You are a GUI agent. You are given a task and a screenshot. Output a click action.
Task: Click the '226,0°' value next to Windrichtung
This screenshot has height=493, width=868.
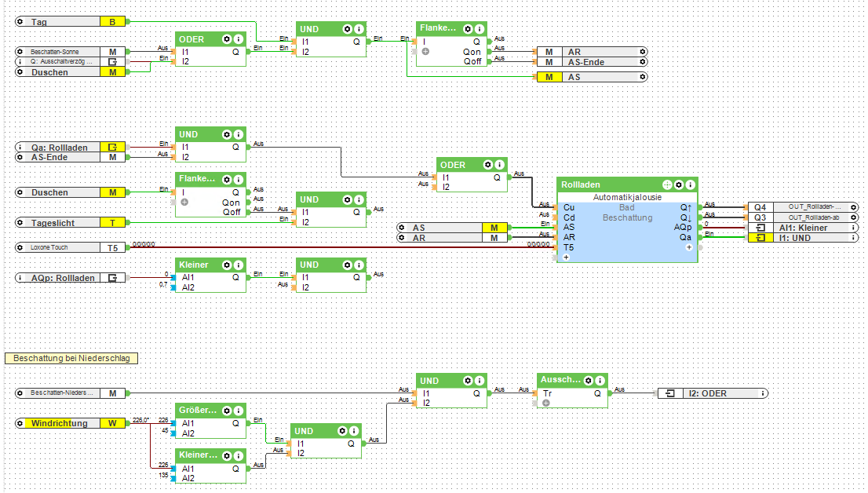click(140, 420)
